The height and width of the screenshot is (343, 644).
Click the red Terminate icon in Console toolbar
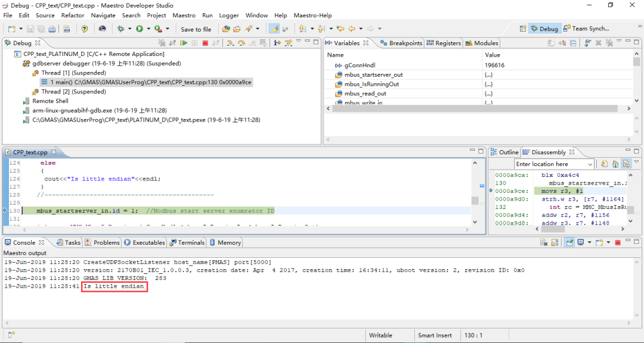[x=618, y=242]
